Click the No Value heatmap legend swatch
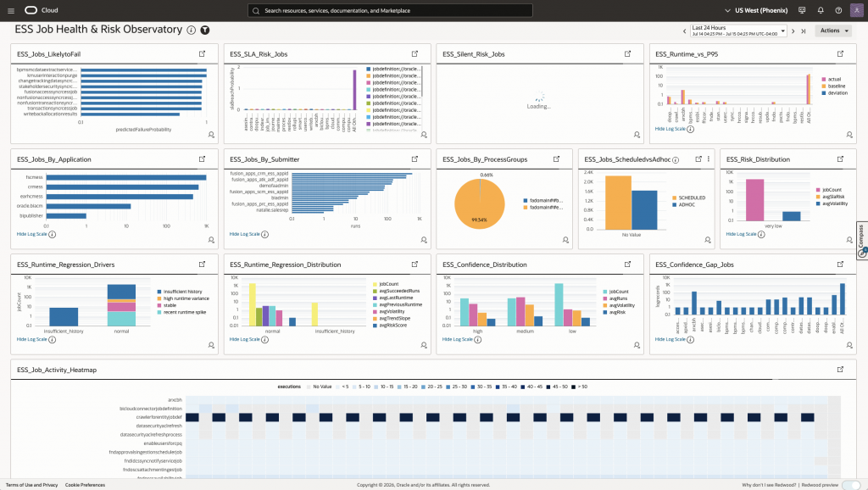This screenshot has width=868, height=490. [x=309, y=387]
